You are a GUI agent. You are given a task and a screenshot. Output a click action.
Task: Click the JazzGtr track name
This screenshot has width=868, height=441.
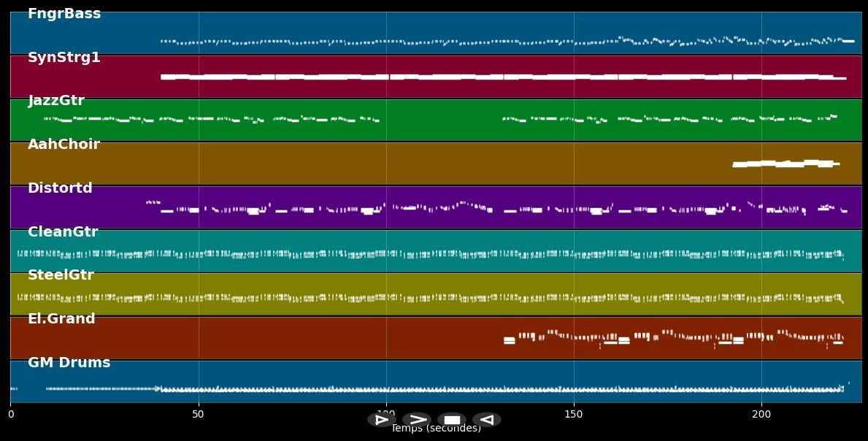point(56,101)
